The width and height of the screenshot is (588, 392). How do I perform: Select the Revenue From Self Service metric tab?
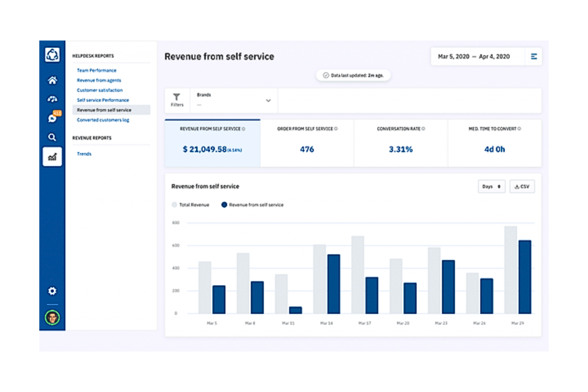(x=213, y=143)
